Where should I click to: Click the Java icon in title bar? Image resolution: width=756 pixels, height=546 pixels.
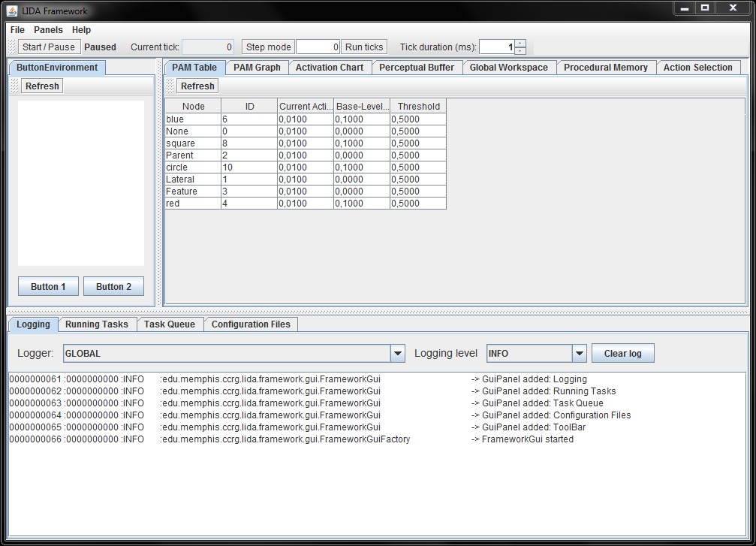pos(12,11)
